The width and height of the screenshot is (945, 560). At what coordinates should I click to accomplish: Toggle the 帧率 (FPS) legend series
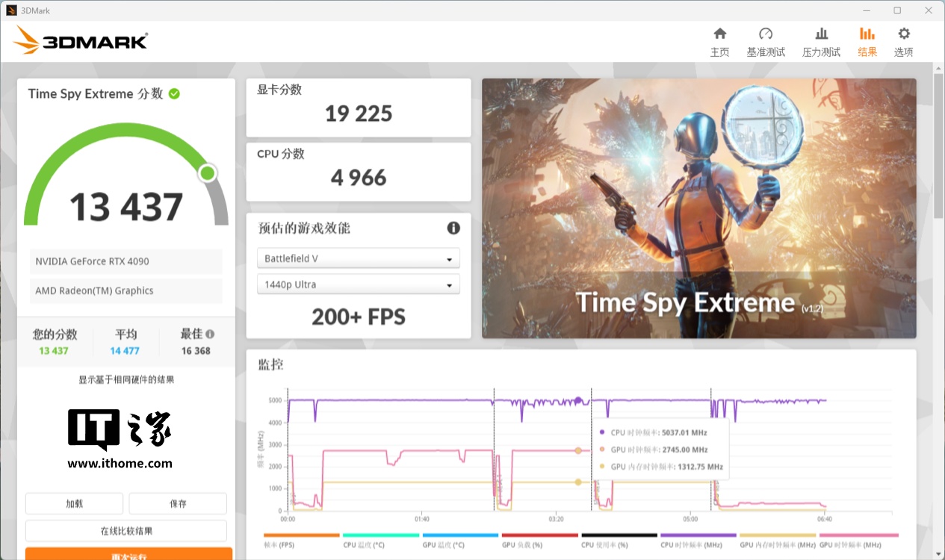point(301,541)
